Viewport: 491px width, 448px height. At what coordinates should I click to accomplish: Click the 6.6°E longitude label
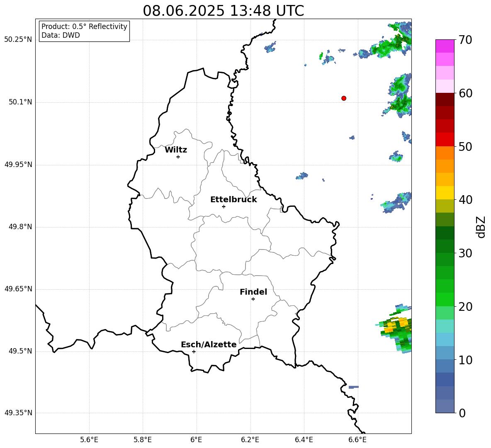[x=357, y=440]
